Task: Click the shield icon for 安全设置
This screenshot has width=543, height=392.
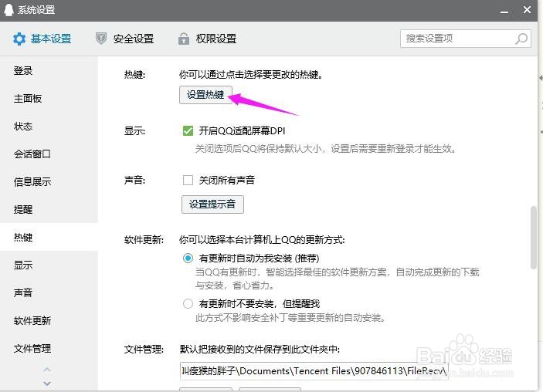Action: point(100,39)
